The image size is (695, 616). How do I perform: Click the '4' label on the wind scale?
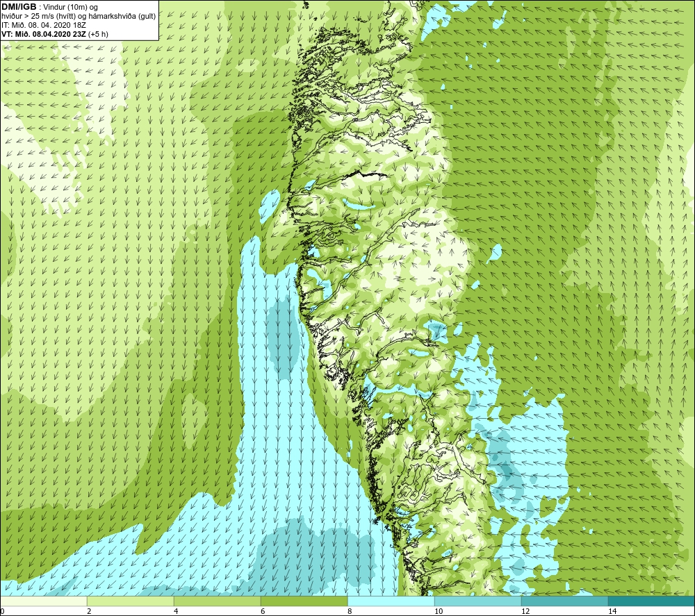pyautogui.click(x=176, y=612)
